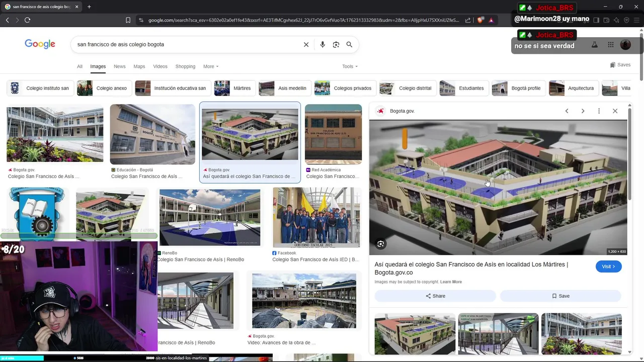
Task: Submit search with magnifying glass icon
Action: [x=349, y=44]
